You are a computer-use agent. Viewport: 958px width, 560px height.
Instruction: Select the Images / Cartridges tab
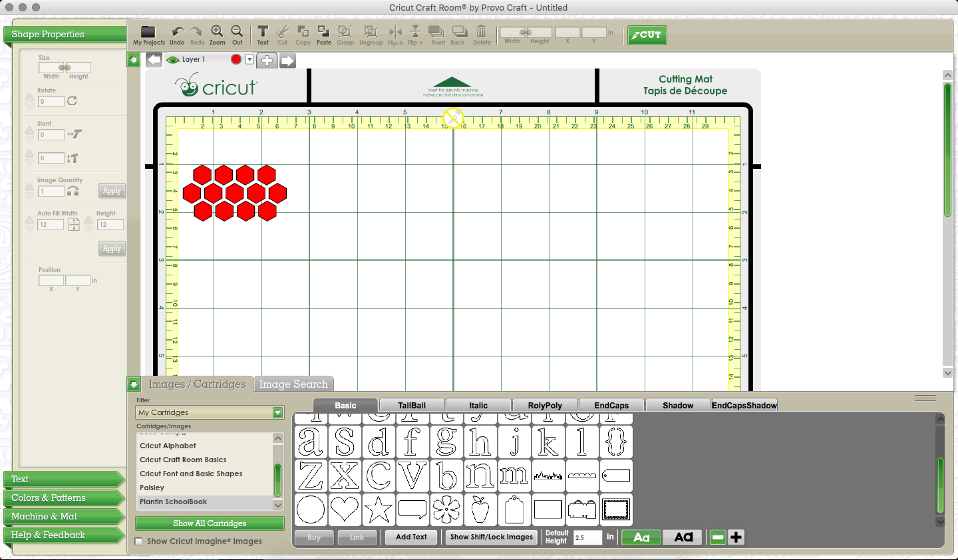click(197, 384)
